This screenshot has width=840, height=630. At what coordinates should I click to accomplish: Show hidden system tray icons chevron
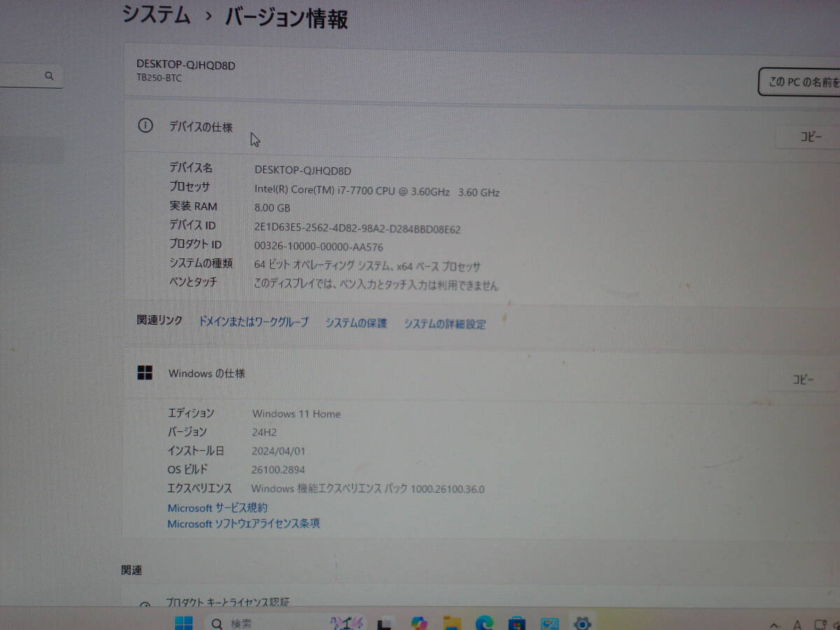click(774, 624)
